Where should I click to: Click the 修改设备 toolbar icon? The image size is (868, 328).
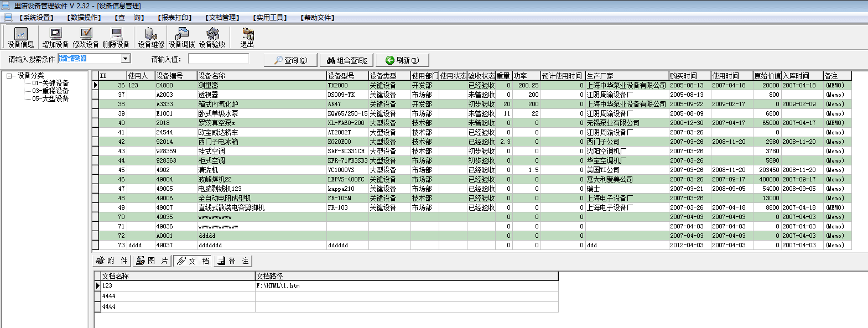[86, 37]
